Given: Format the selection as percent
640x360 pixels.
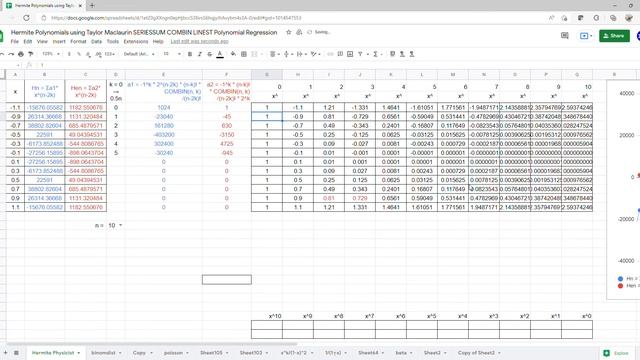Looking at the screenshot, I should coord(79,54).
